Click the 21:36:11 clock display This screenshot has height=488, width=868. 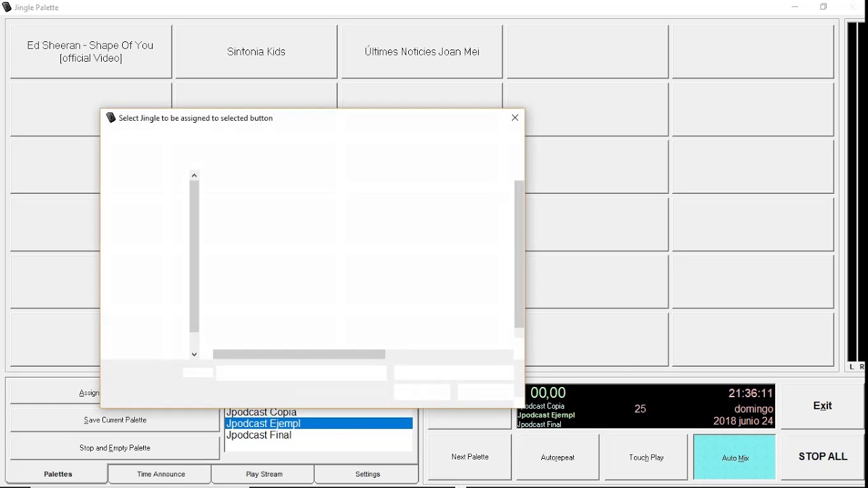click(x=750, y=393)
